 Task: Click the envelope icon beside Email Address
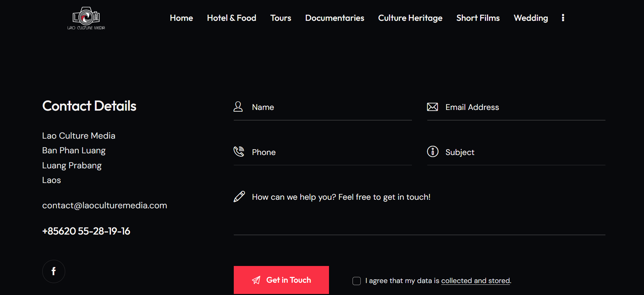[x=432, y=107]
